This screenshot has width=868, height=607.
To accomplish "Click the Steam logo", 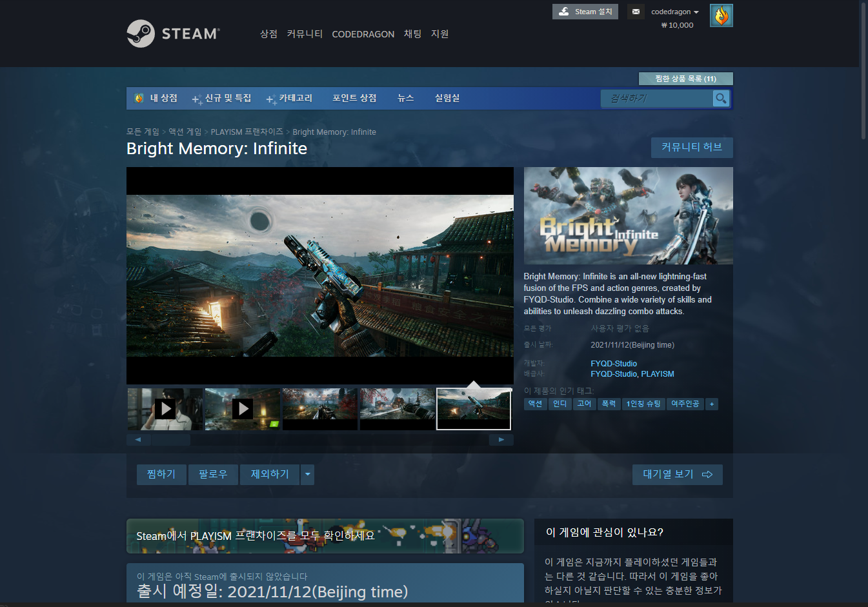I will click(x=173, y=34).
